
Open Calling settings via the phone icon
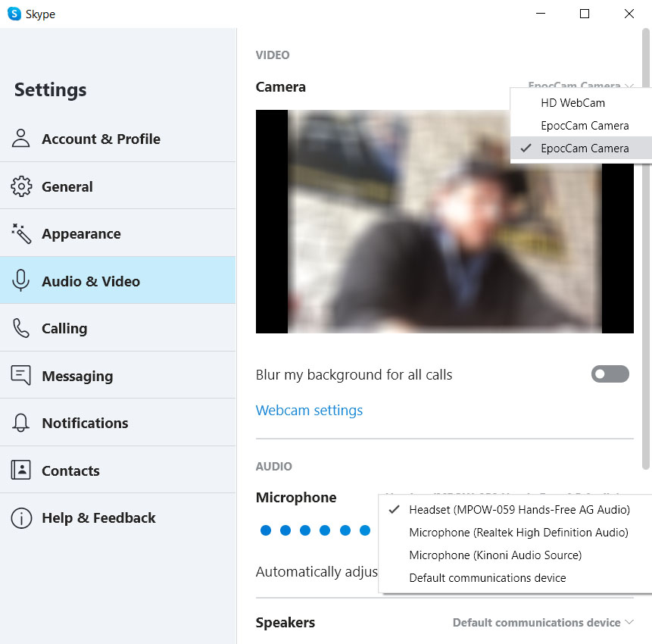[x=20, y=328]
